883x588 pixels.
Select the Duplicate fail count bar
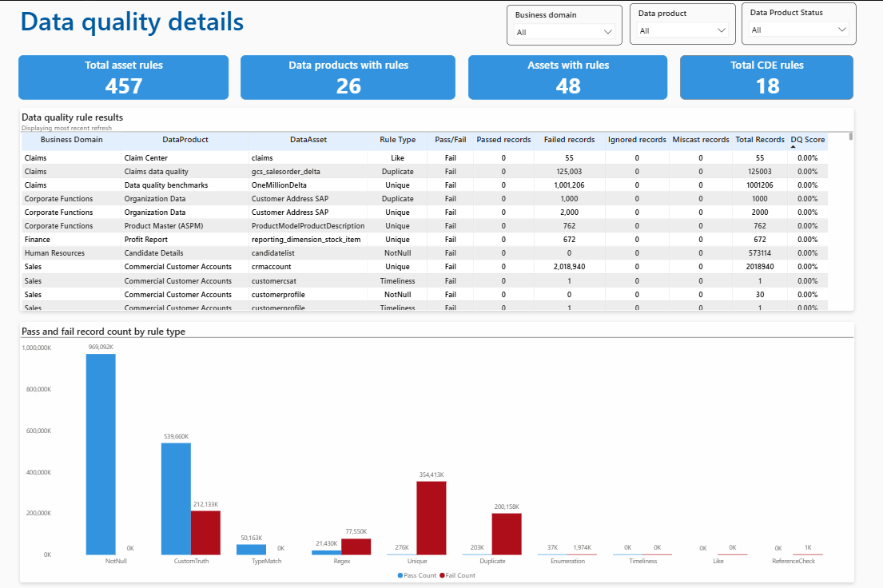click(x=507, y=534)
